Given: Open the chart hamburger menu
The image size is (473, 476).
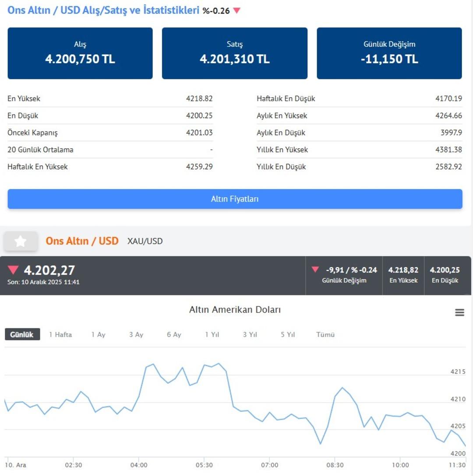Looking at the screenshot, I should coord(459,313).
